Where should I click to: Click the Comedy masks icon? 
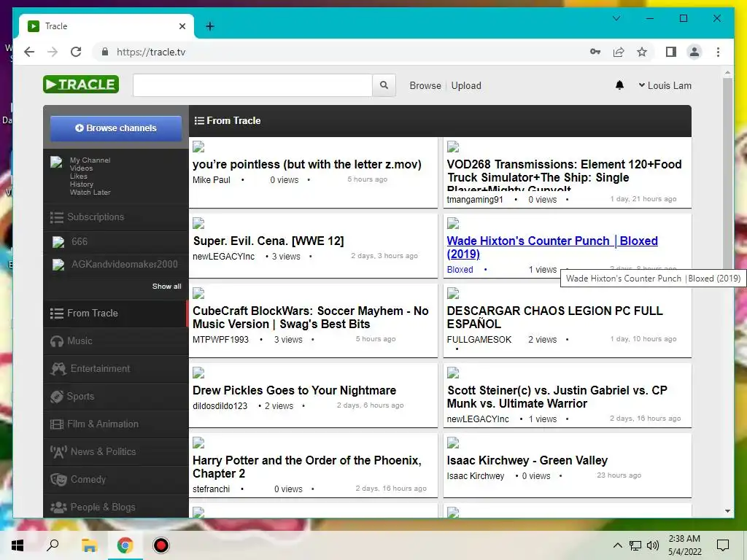[x=58, y=479]
